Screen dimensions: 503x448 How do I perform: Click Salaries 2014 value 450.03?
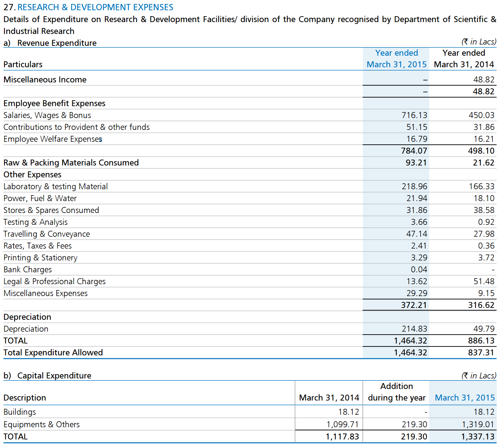[x=482, y=115]
